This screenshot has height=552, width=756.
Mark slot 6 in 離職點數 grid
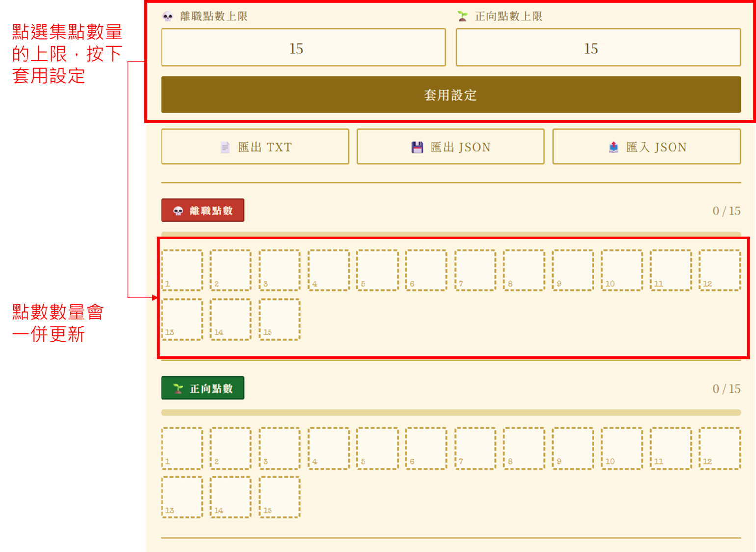coord(426,270)
